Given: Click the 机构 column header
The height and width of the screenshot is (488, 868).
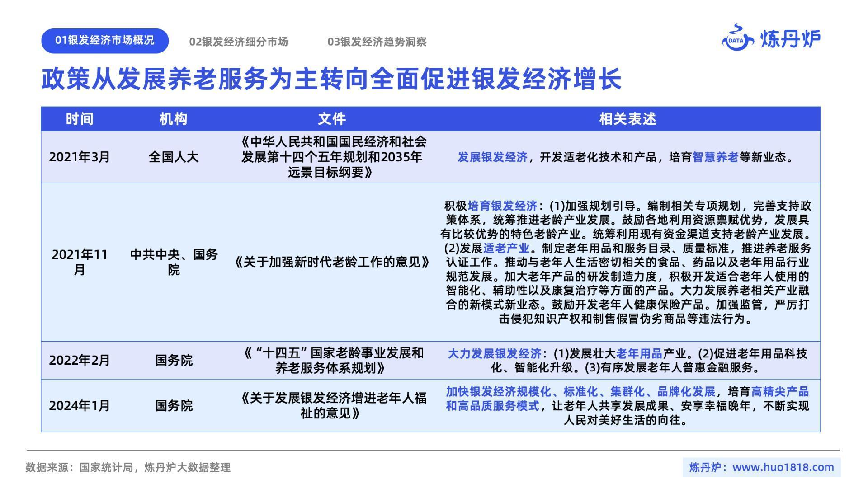Looking at the screenshot, I should pyautogui.click(x=174, y=119).
